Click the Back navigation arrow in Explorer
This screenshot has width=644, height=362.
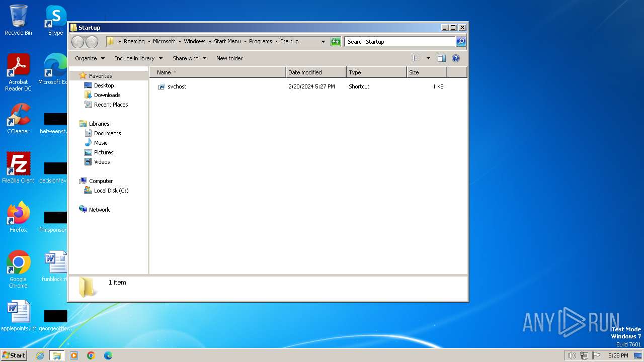77,42
